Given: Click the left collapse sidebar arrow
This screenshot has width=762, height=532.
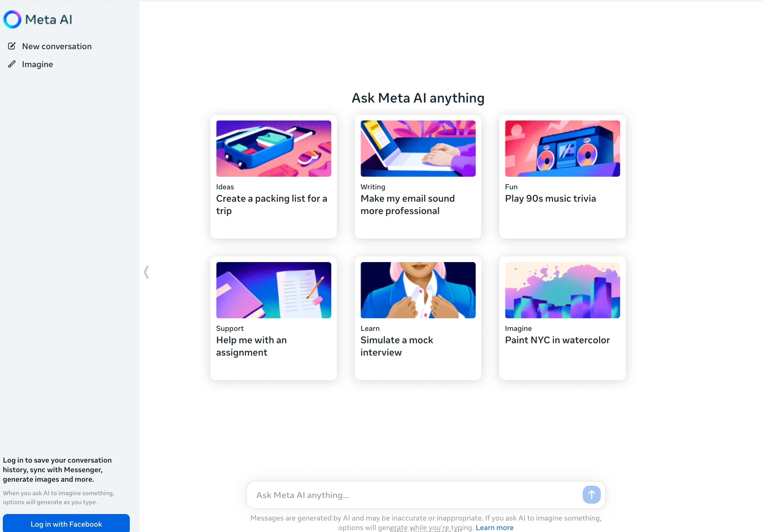Looking at the screenshot, I should pyautogui.click(x=146, y=272).
